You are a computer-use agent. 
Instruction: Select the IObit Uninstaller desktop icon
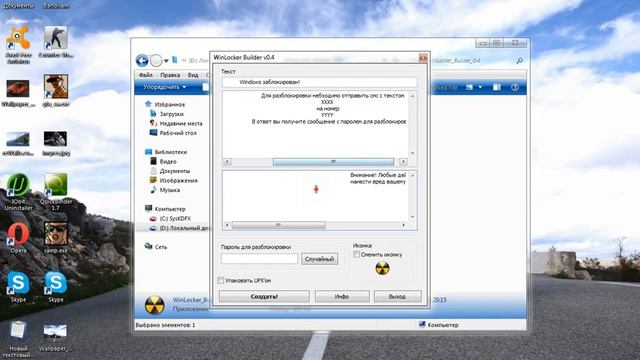click(18, 191)
